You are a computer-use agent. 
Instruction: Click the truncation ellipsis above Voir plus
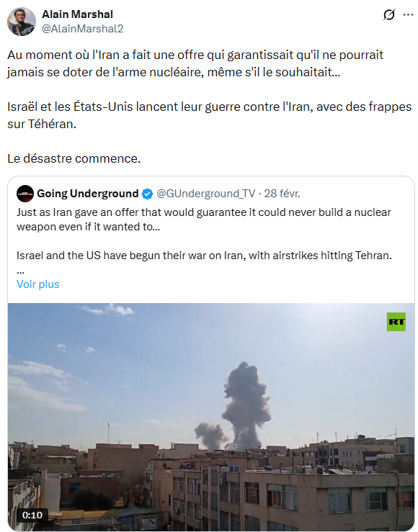click(20, 271)
